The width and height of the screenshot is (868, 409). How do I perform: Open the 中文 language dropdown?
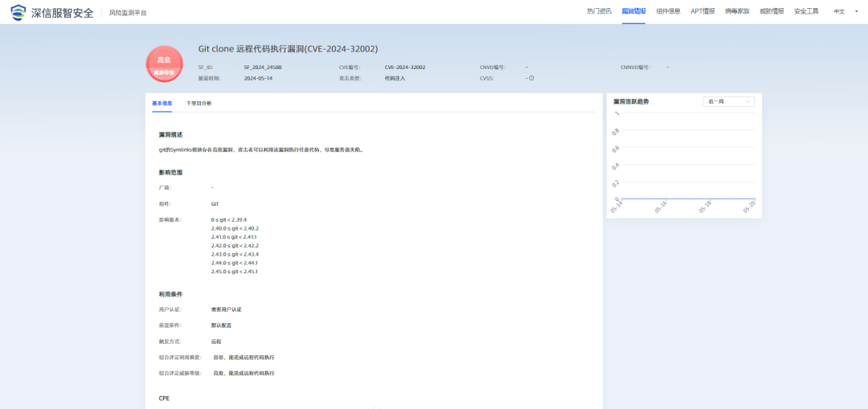[845, 11]
